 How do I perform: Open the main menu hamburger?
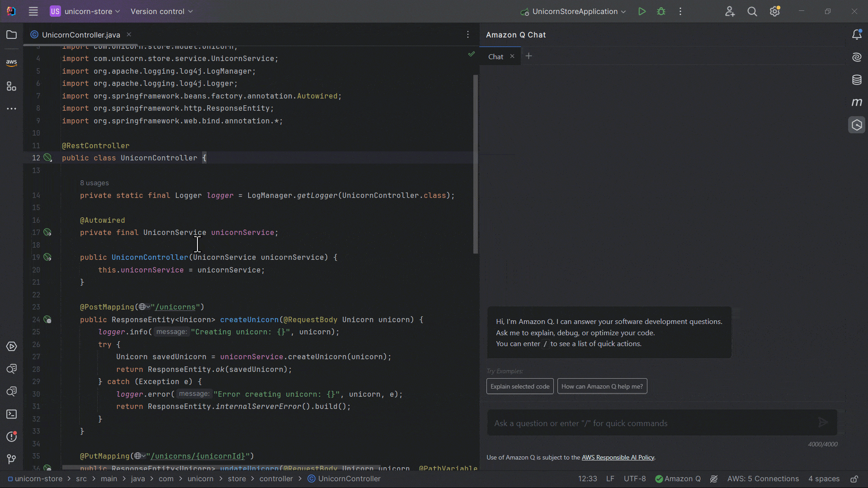[x=33, y=11]
